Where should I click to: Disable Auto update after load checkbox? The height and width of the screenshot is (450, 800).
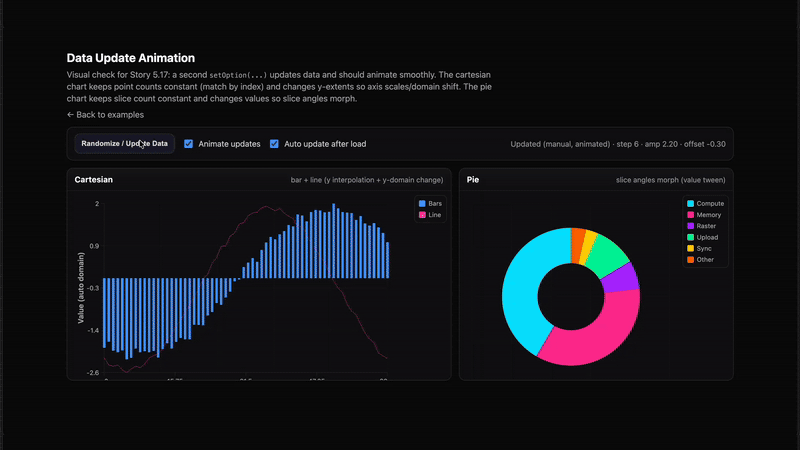tap(274, 144)
